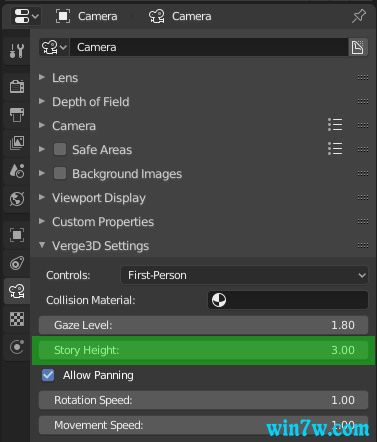The width and height of the screenshot is (377, 442).
Task: Click the Verge3D Settings drag grip
Action: pyautogui.click(x=363, y=245)
